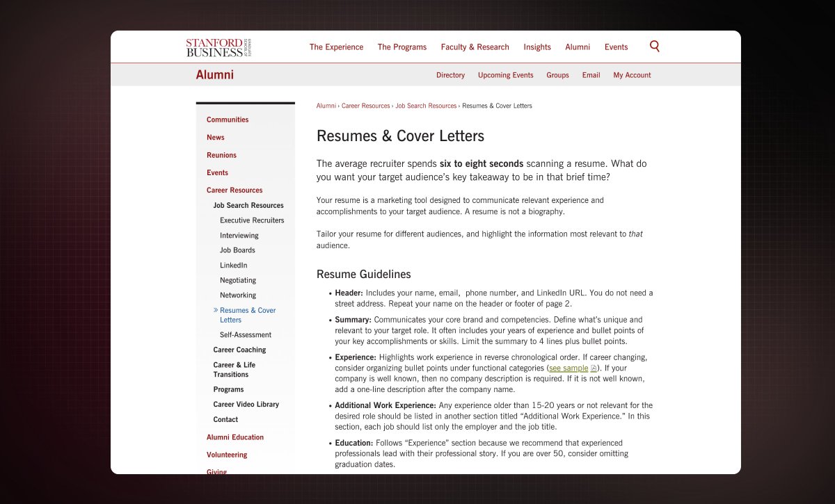Open the Insights menu

pyautogui.click(x=537, y=47)
